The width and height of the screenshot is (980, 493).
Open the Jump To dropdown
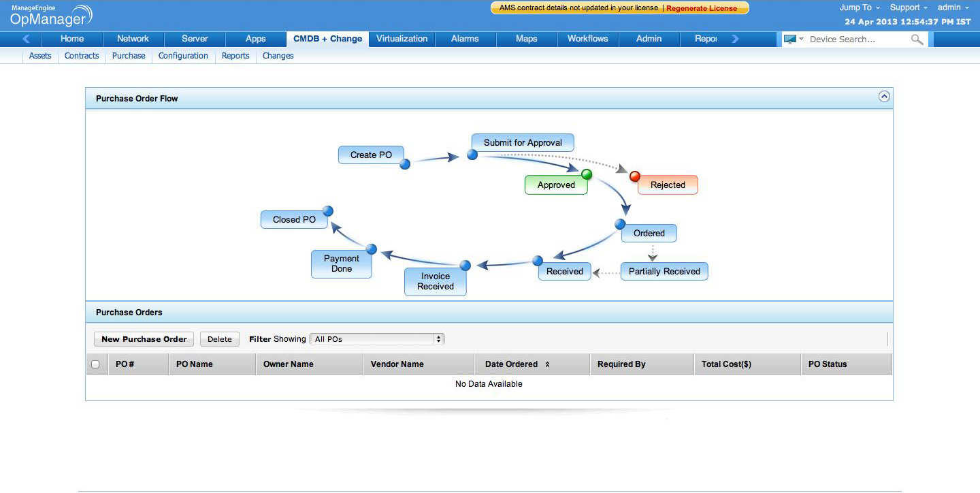860,7
